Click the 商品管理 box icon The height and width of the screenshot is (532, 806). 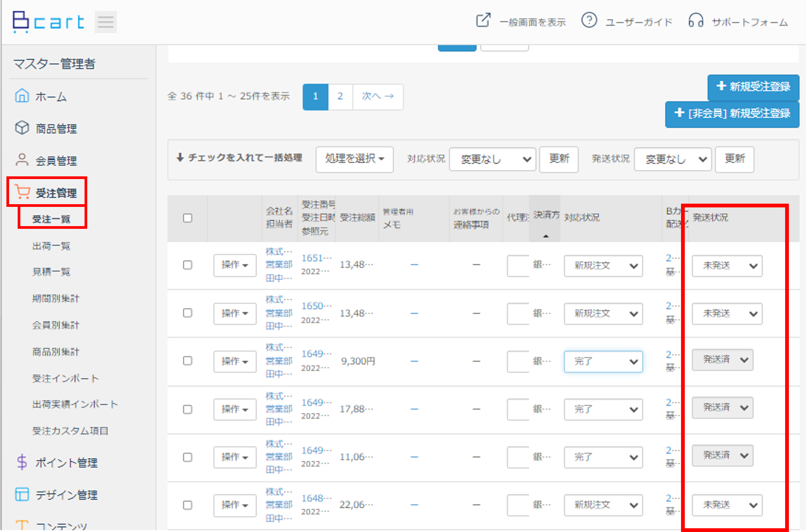coord(22,128)
